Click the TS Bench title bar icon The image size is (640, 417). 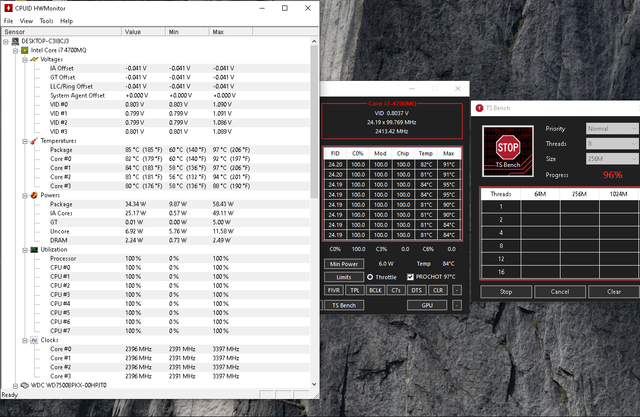coord(479,108)
